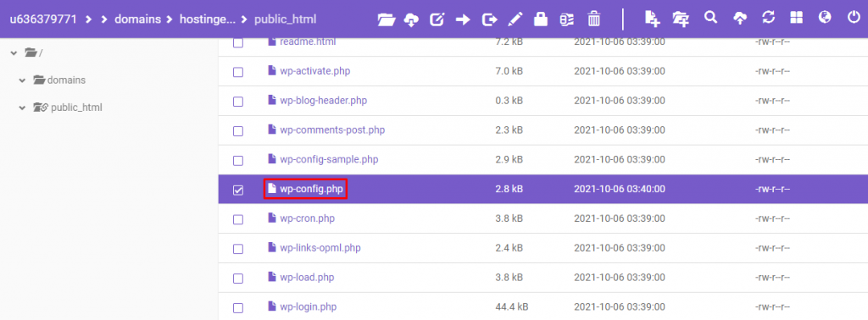
Task: Collapse the root folder in the tree
Action: (x=14, y=53)
